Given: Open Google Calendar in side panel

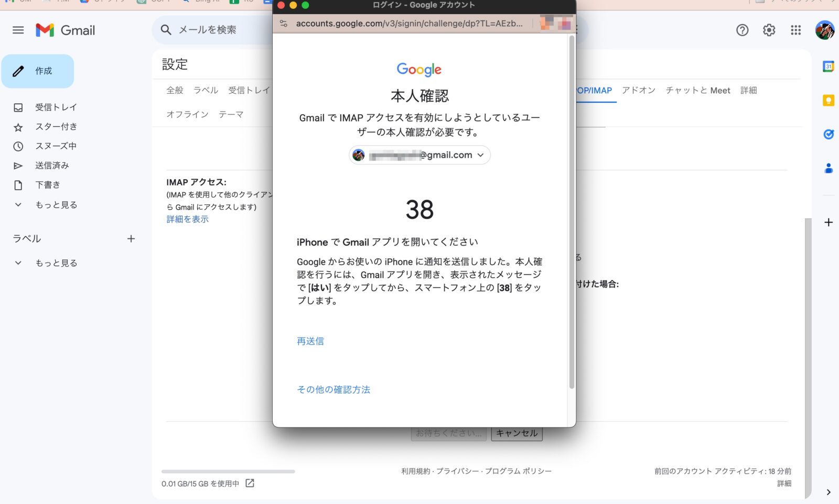Looking at the screenshot, I should pyautogui.click(x=829, y=67).
